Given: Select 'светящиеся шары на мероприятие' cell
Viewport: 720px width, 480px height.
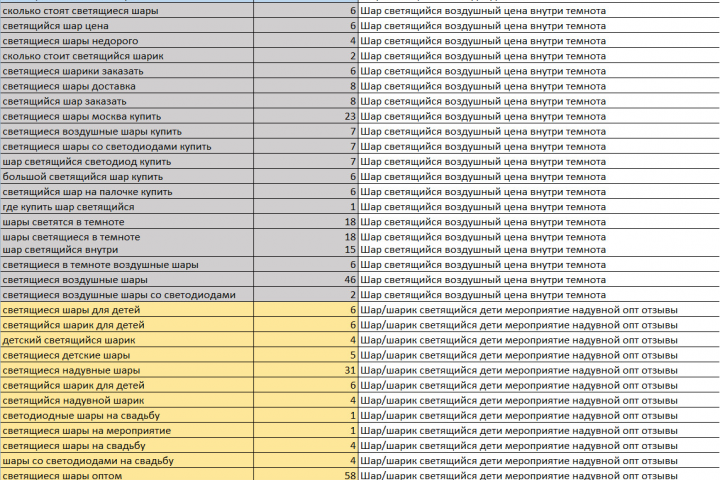Looking at the screenshot, I should point(127,431).
